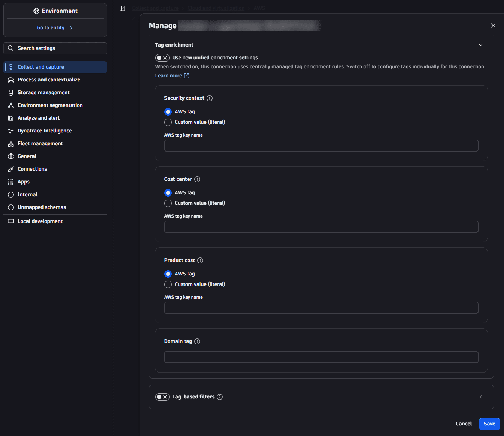Click the General gear icon
The width and height of the screenshot is (504, 436).
point(11,156)
